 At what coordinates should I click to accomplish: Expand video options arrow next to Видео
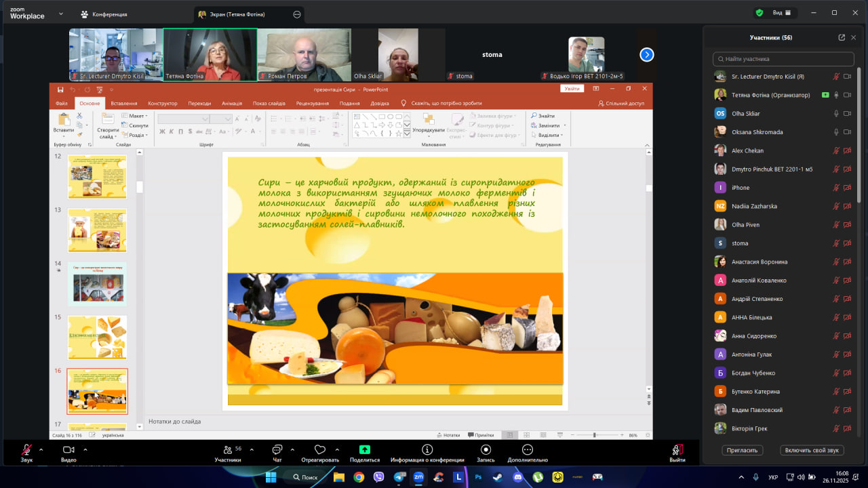point(85,449)
